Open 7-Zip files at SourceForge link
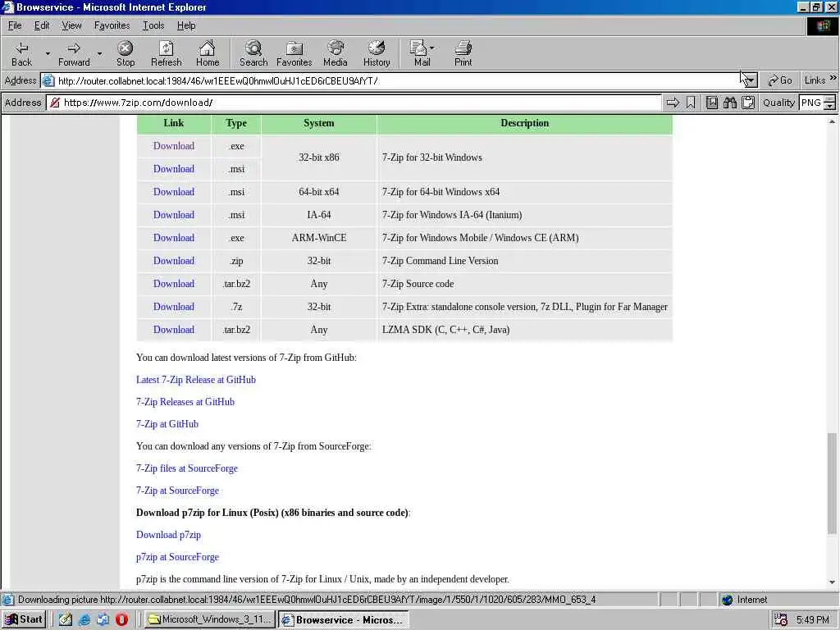 pyautogui.click(x=186, y=468)
